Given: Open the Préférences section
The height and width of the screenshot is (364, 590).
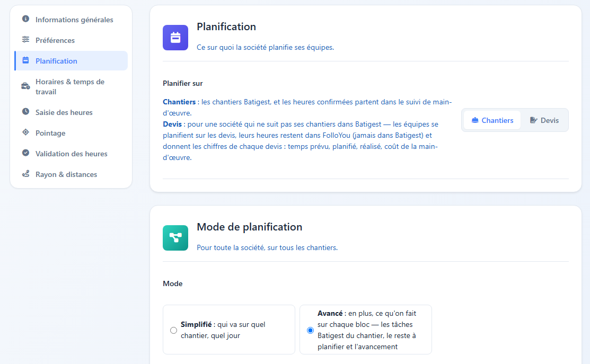Looking at the screenshot, I should pos(71,40).
